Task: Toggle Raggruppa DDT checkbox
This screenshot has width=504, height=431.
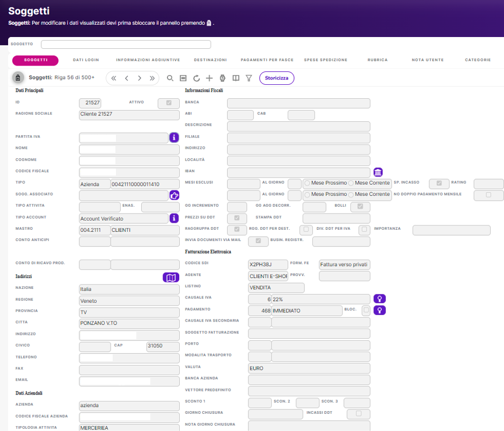Action: pyautogui.click(x=237, y=229)
